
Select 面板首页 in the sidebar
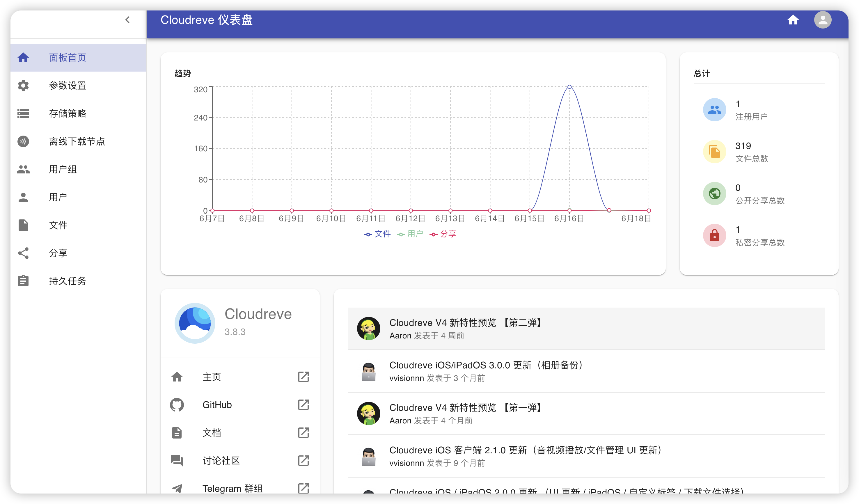[x=78, y=57]
